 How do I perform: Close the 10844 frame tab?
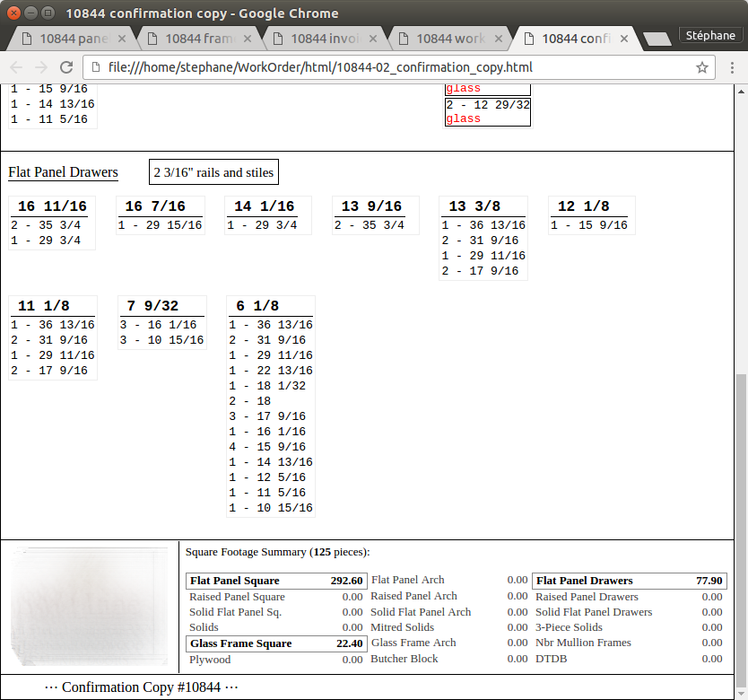click(248, 39)
